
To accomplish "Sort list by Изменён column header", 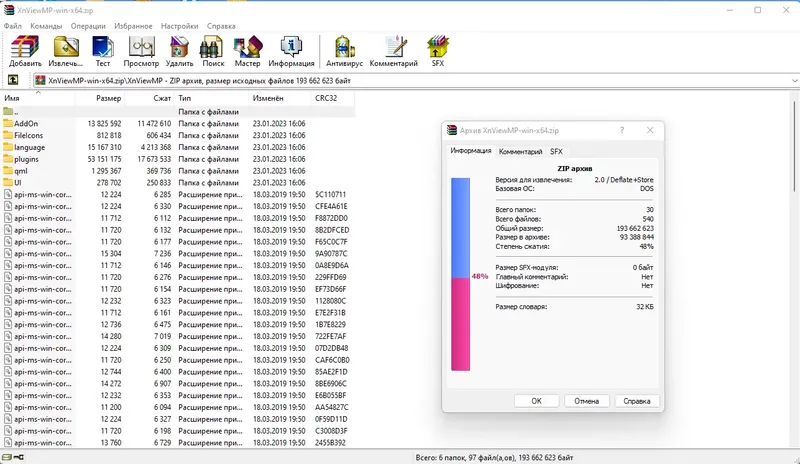I will click(x=280, y=98).
